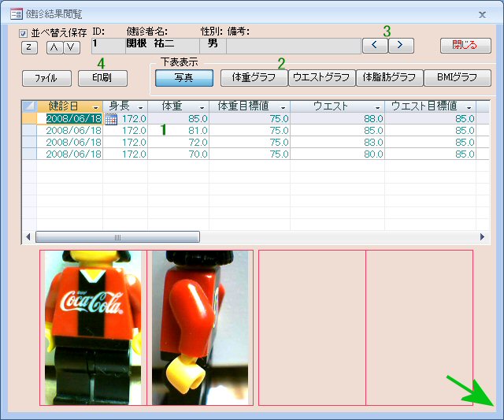Click the 80.0 waist cell
504x420 pixels.
click(x=338, y=154)
